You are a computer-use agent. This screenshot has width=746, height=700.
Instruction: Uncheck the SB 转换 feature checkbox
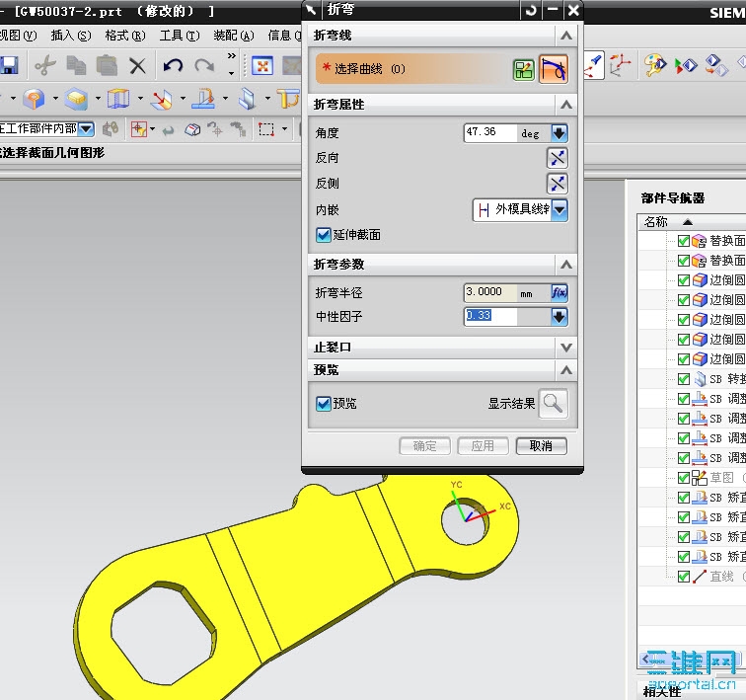[684, 379]
